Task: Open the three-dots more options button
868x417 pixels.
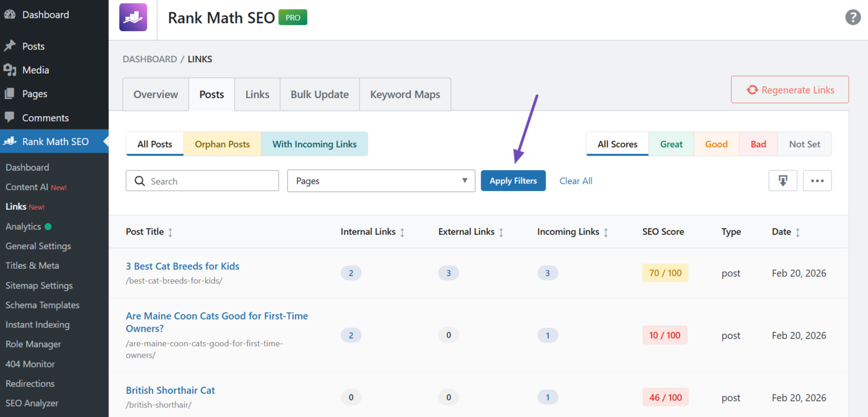Action: pyautogui.click(x=817, y=181)
